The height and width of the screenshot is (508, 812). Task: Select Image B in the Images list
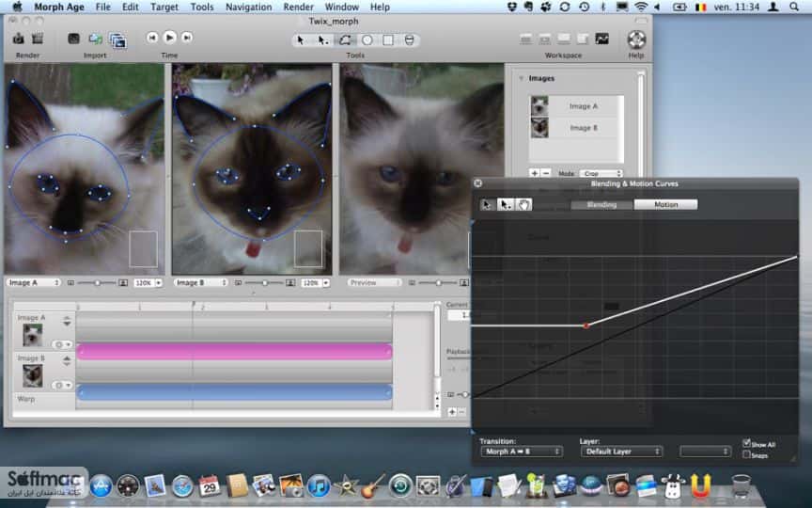(576, 128)
